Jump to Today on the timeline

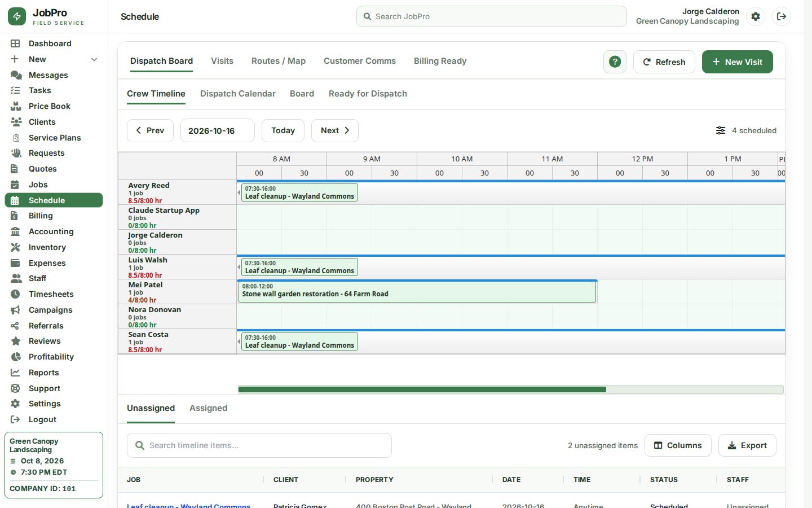point(283,130)
